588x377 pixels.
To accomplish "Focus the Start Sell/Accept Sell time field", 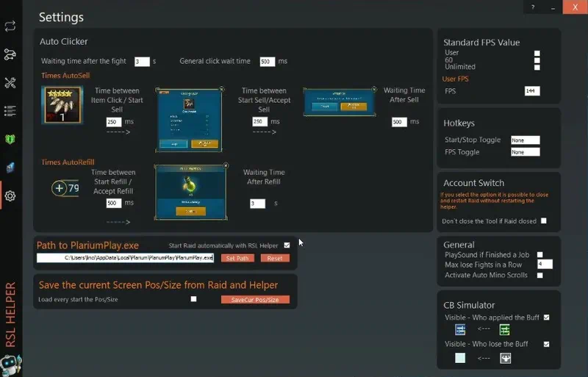I will (260, 121).
